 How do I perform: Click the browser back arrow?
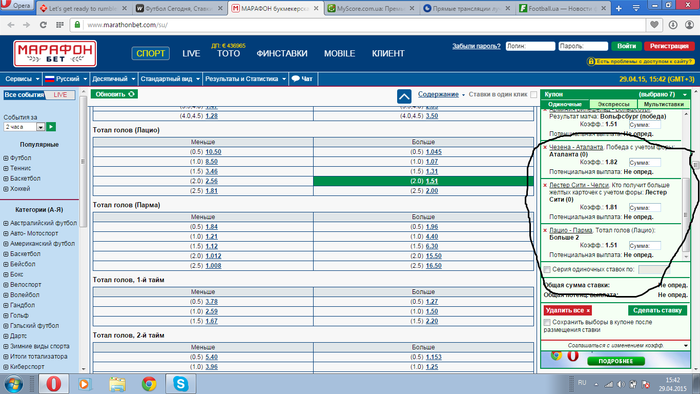pyautogui.click(x=11, y=25)
